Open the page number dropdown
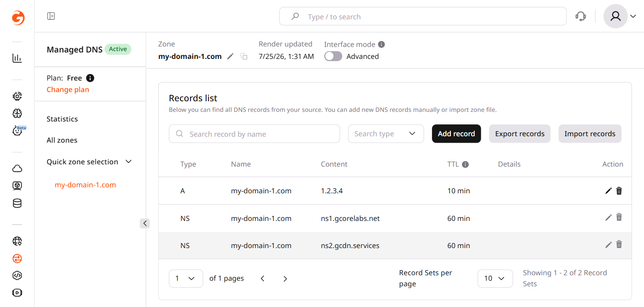This screenshot has height=307, width=644. [186, 278]
